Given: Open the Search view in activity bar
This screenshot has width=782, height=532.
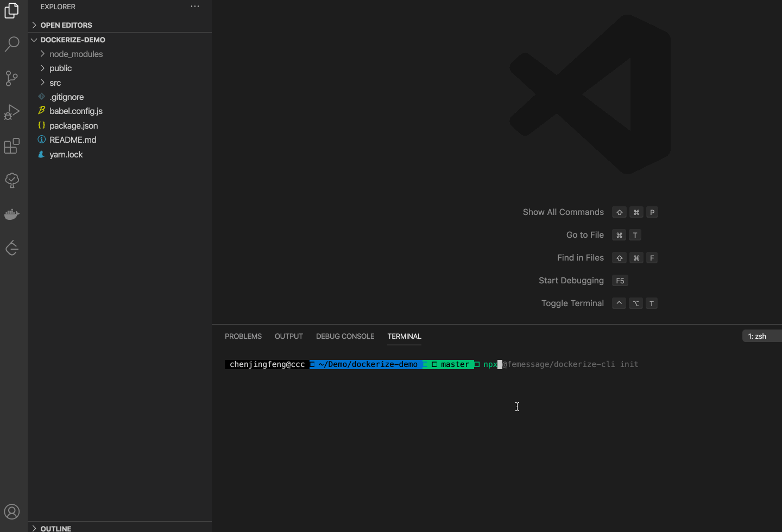Looking at the screenshot, I should point(12,44).
